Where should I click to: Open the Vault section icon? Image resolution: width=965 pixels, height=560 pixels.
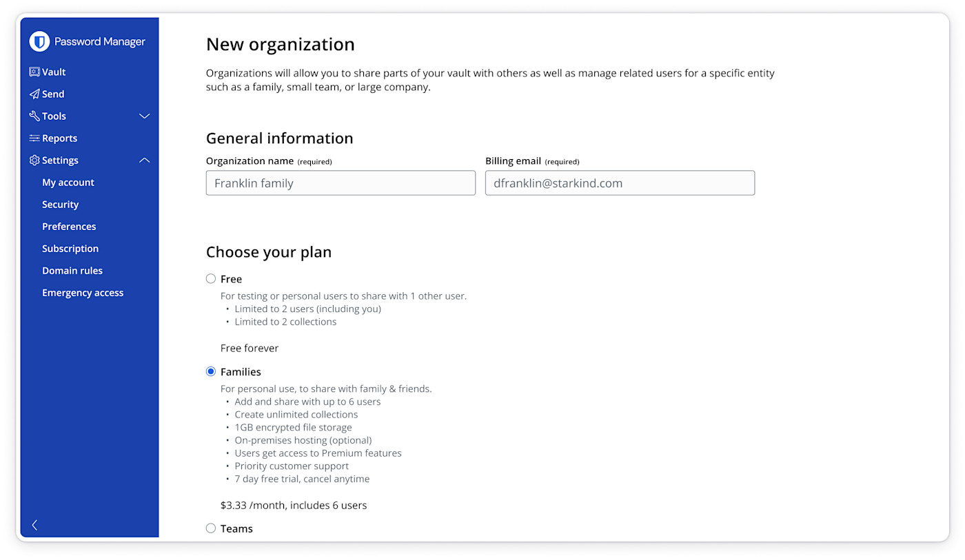pyautogui.click(x=34, y=72)
